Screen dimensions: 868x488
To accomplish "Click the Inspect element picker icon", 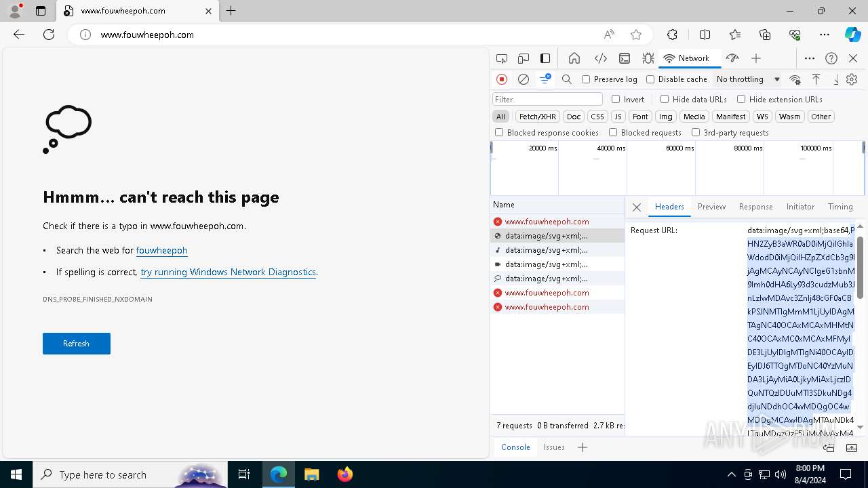I will (x=502, y=58).
